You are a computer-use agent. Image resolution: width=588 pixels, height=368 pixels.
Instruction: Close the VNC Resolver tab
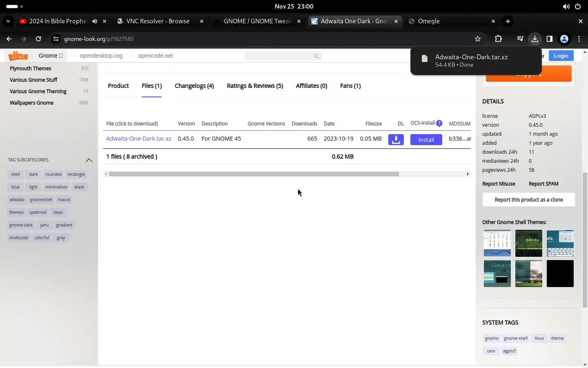pos(202,21)
